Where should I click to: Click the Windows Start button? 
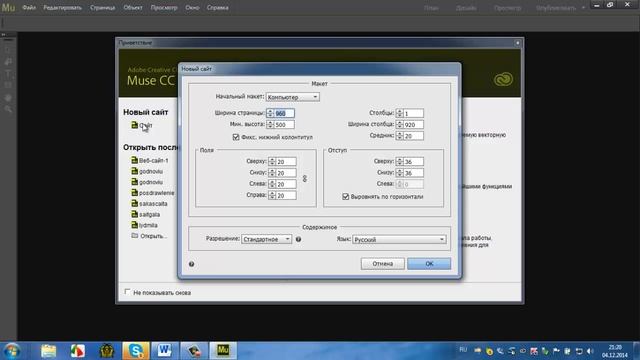[11, 351]
